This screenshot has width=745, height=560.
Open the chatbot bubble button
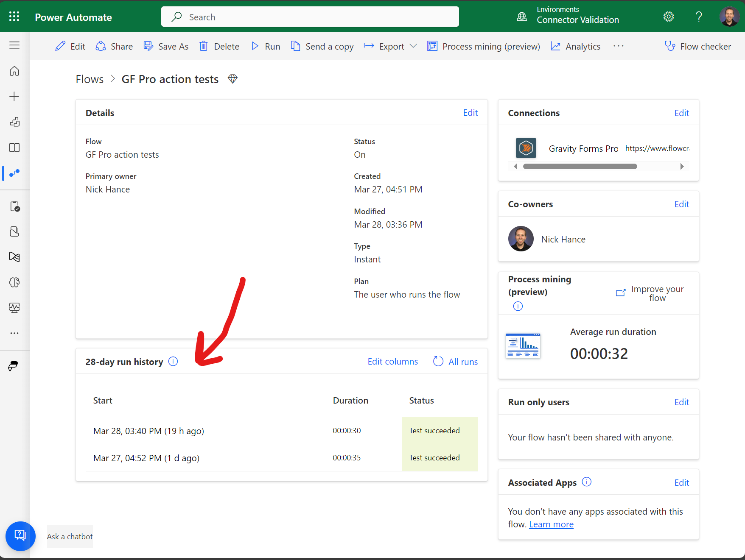[20, 536]
